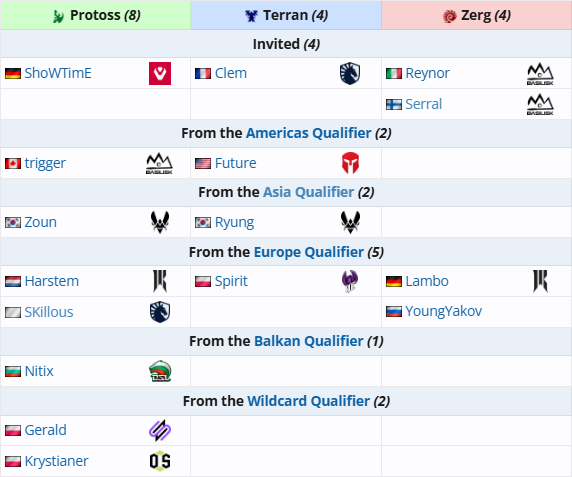Click the Shopify Rebellion logo beside Lambo

[x=540, y=281]
